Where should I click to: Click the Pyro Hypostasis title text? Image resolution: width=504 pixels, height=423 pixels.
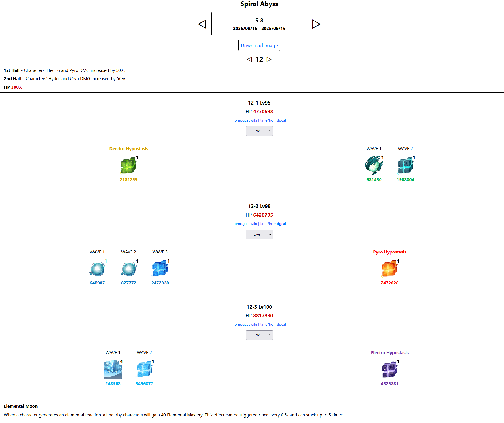(390, 252)
